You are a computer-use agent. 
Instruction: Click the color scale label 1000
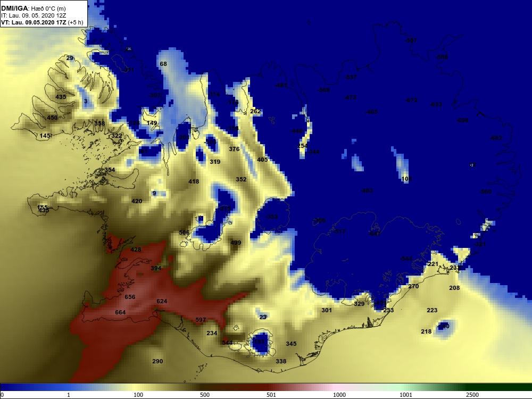point(339,395)
